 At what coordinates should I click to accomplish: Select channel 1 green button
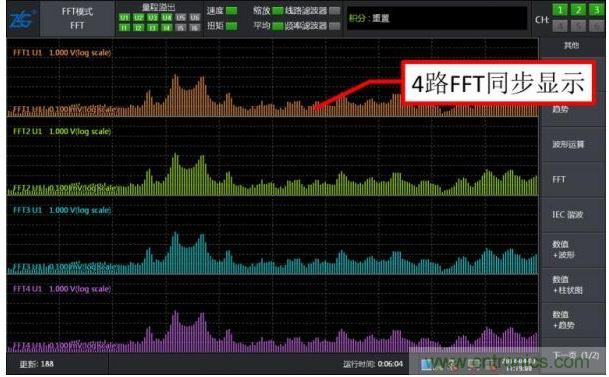(560, 10)
